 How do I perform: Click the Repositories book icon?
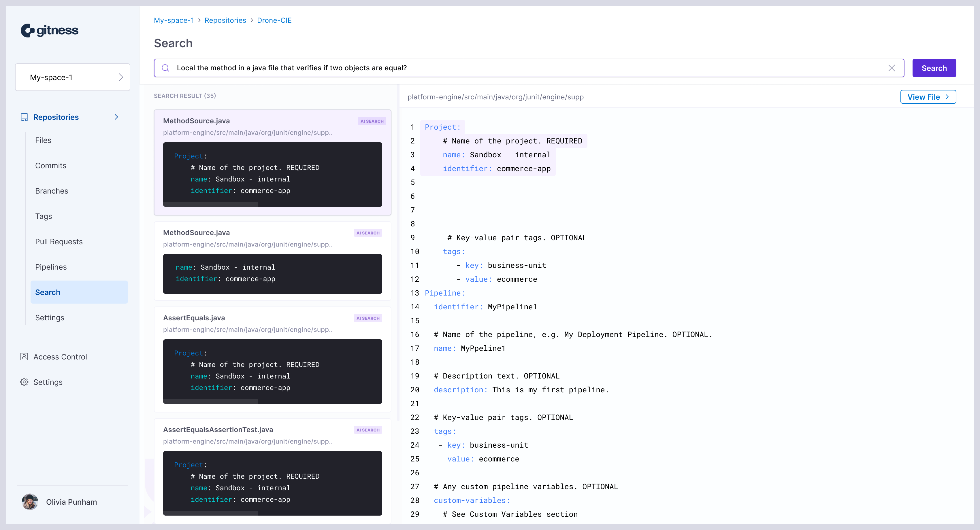point(24,117)
